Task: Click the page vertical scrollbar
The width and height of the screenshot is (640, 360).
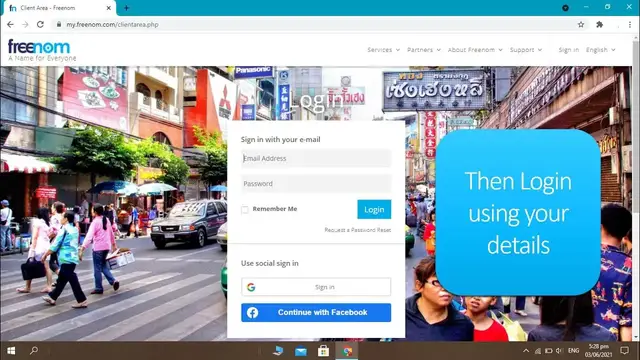Action: [636, 188]
